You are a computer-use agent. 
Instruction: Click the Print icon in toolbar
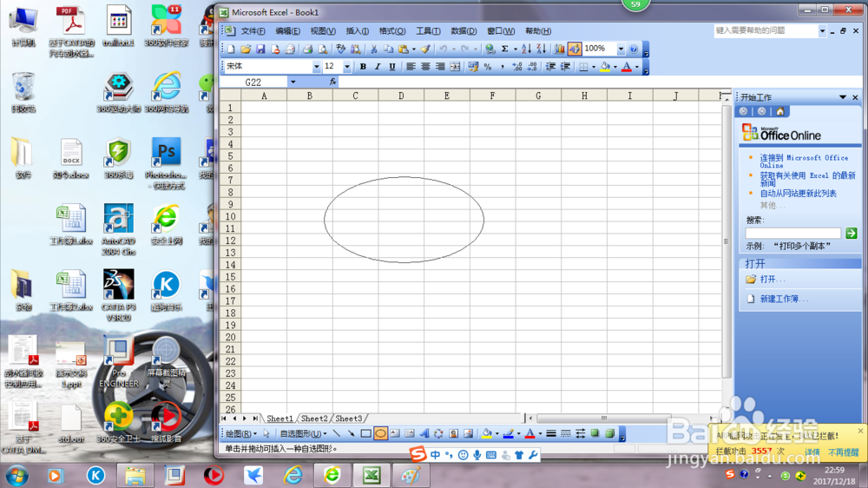[308, 49]
